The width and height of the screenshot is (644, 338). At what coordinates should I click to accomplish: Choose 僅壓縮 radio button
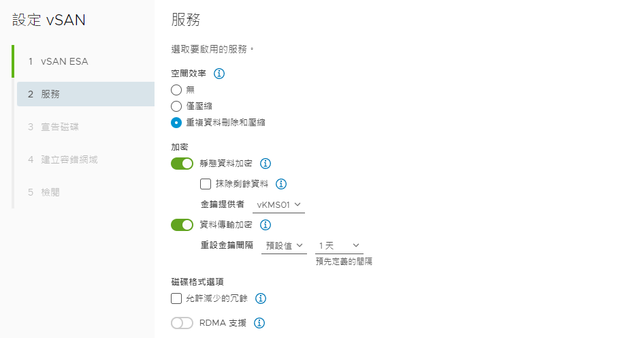click(x=176, y=106)
